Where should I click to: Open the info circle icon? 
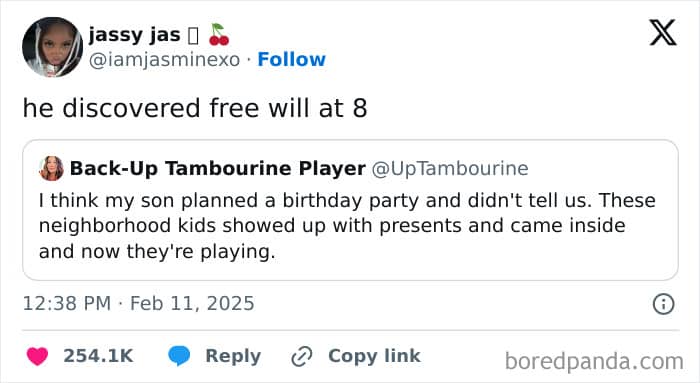pos(663,304)
